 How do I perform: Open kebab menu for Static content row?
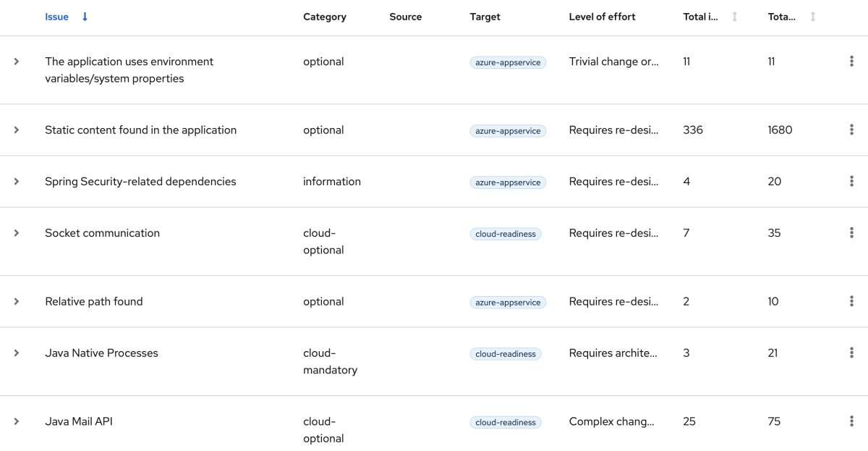pyautogui.click(x=851, y=130)
